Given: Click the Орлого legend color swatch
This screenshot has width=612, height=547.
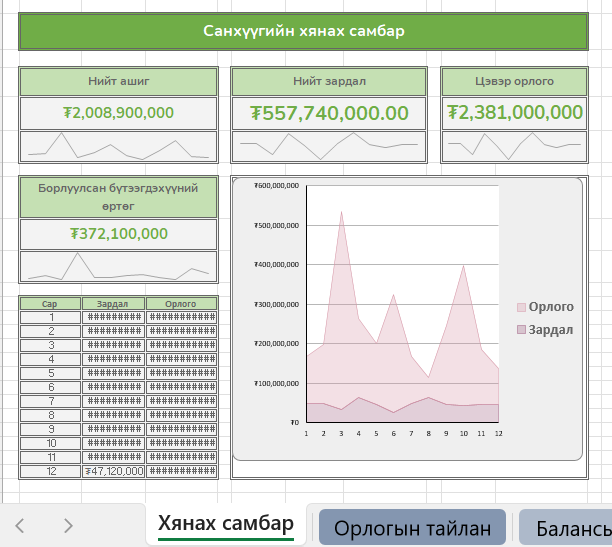Looking at the screenshot, I should coord(521,307).
